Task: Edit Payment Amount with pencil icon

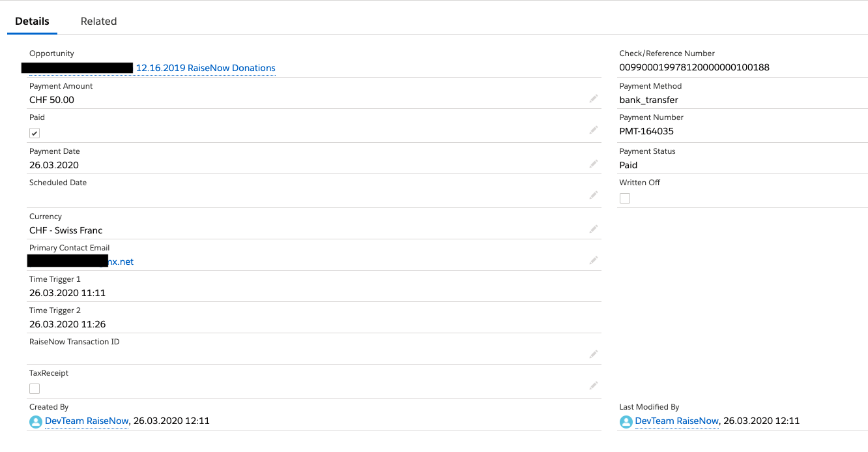Action: pos(593,98)
